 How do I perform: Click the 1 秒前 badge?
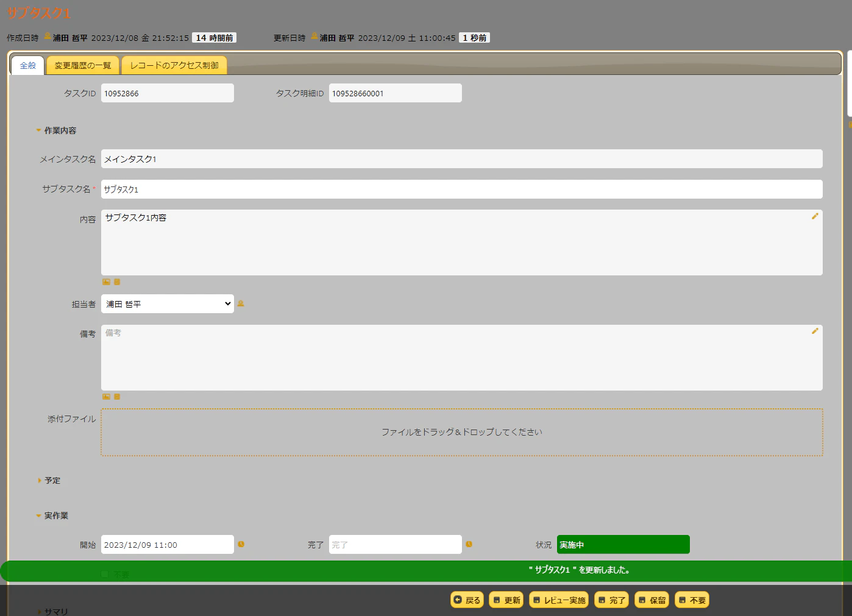(475, 38)
